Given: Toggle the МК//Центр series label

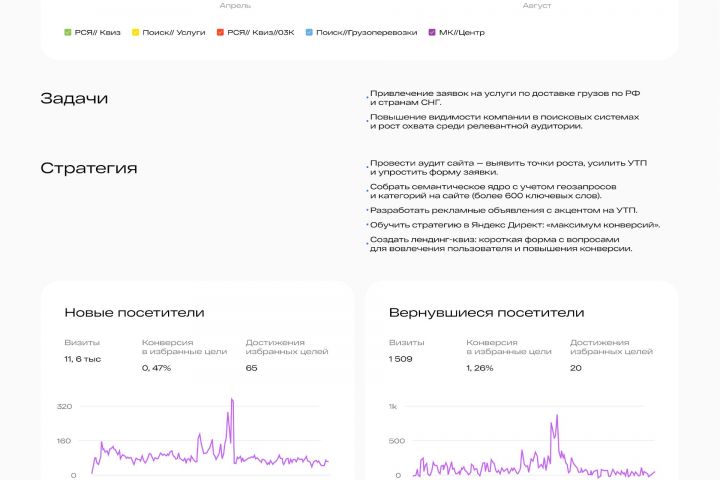Looking at the screenshot, I should [462, 33].
